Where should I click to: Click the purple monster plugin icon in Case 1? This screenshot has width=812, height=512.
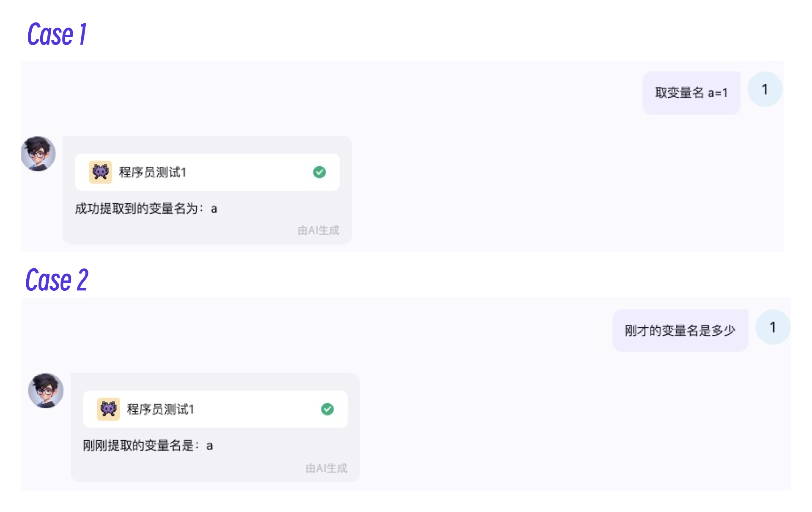coord(100,172)
